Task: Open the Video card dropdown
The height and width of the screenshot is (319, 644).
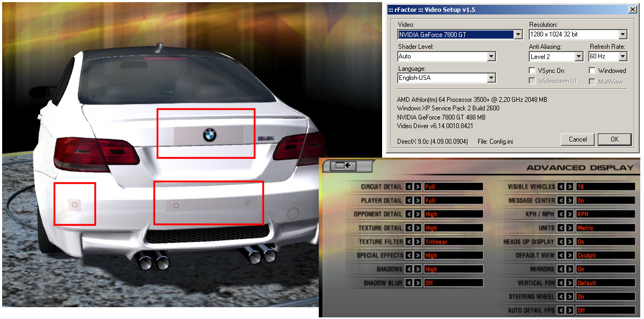Action: [x=518, y=35]
